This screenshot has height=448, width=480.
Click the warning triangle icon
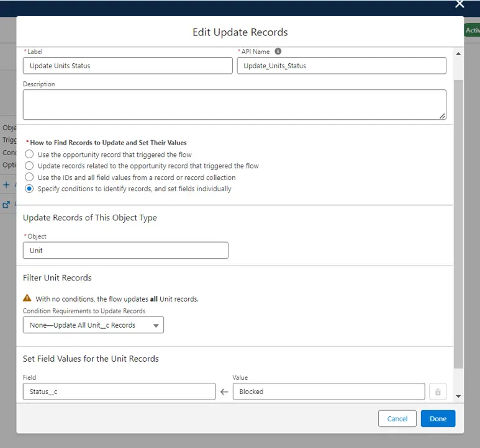click(x=27, y=298)
